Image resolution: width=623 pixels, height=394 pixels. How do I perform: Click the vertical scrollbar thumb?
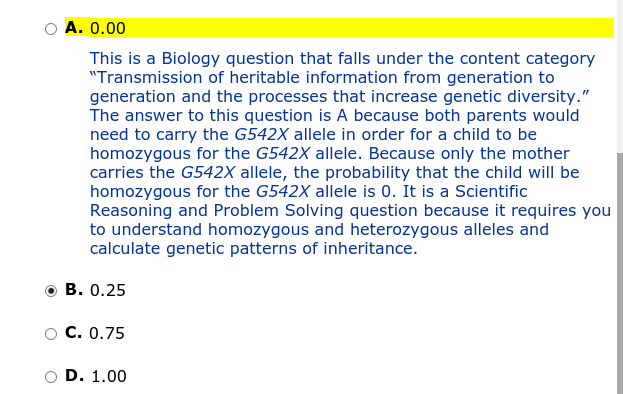pyautogui.click(x=620, y=273)
